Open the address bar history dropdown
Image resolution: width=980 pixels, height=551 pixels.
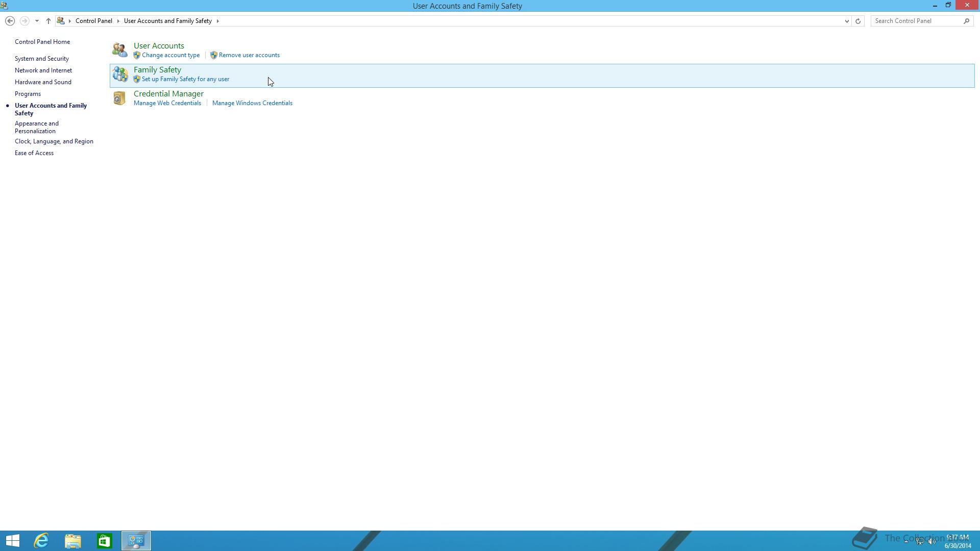(847, 21)
